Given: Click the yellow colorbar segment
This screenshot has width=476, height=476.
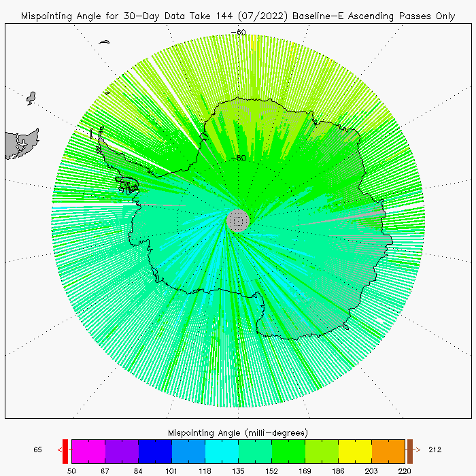Looking at the screenshot, I should click(x=355, y=451).
